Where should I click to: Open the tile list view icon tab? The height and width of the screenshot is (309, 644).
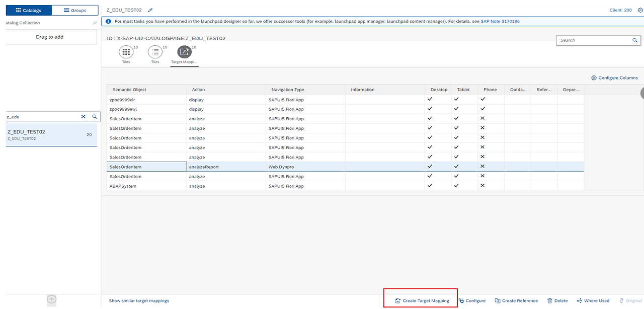(155, 52)
